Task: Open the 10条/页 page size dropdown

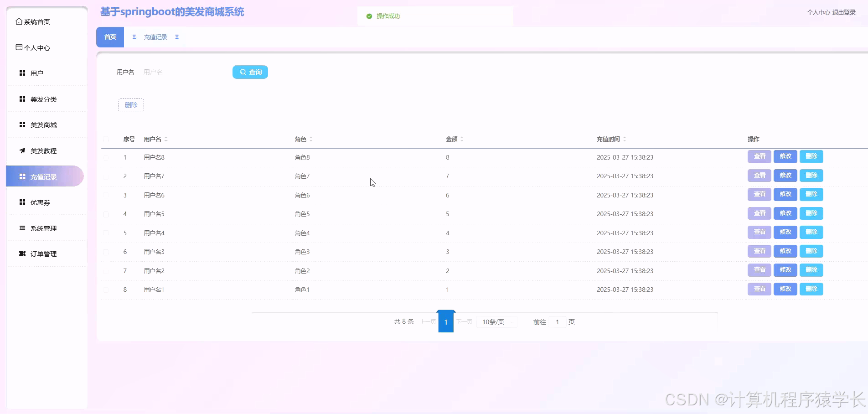Action: [x=496, y=322]
